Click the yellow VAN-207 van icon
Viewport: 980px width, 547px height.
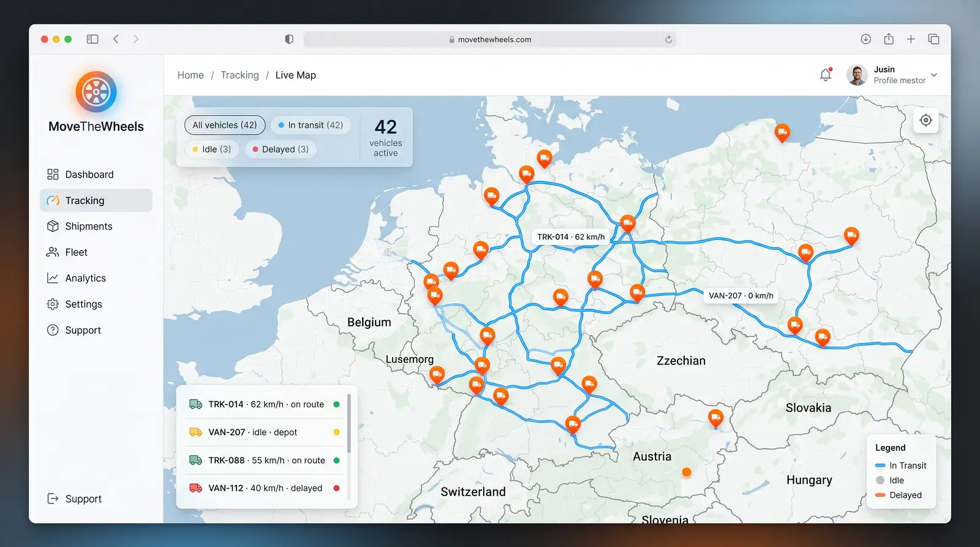(x=195, y=432)
